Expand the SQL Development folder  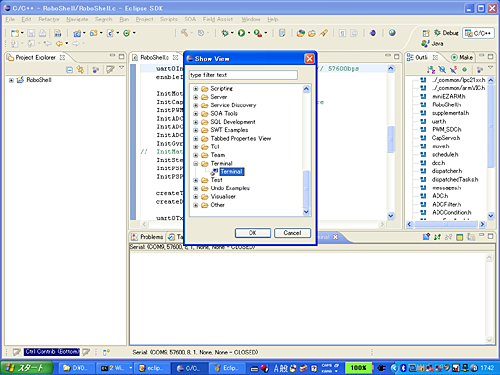coord(196,122)
